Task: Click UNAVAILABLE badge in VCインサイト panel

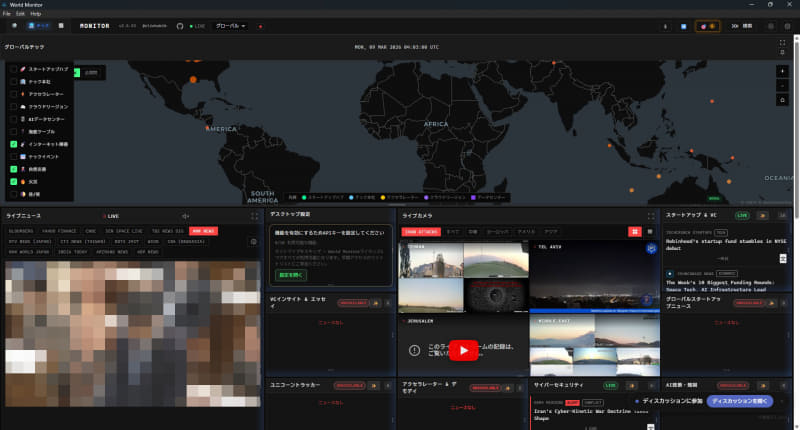Action: (353, 303)
